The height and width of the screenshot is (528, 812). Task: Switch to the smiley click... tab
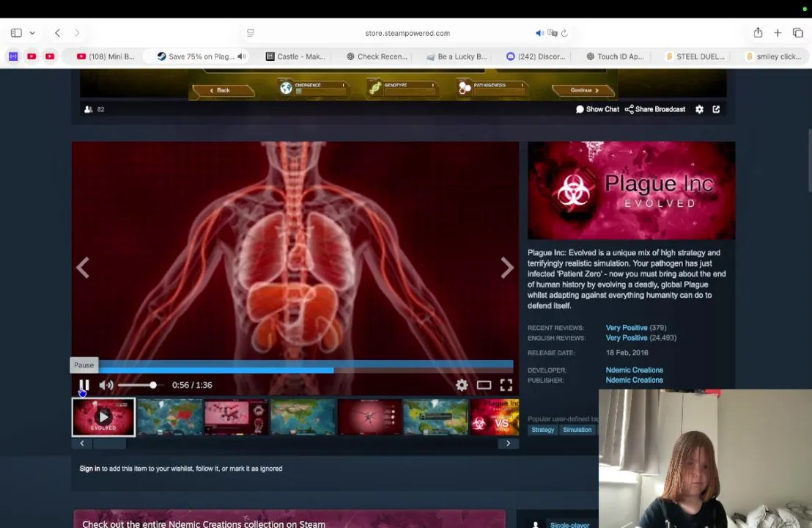pos(774,56)
